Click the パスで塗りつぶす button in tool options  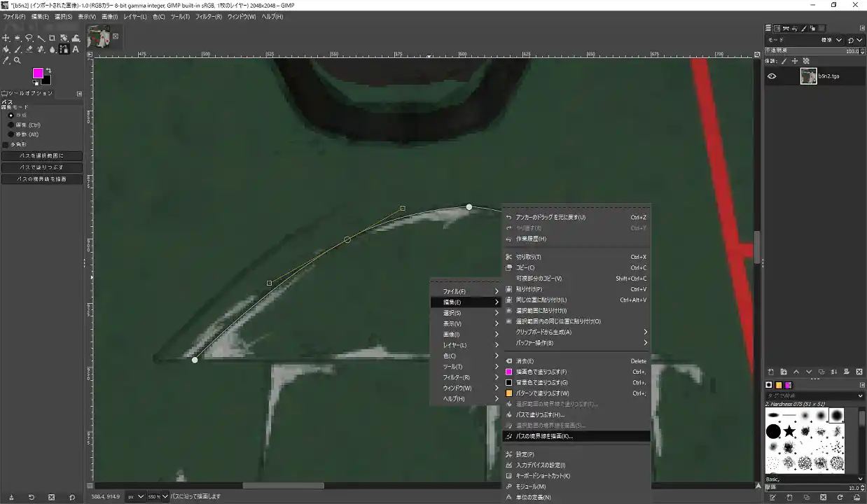click(42, 167)
